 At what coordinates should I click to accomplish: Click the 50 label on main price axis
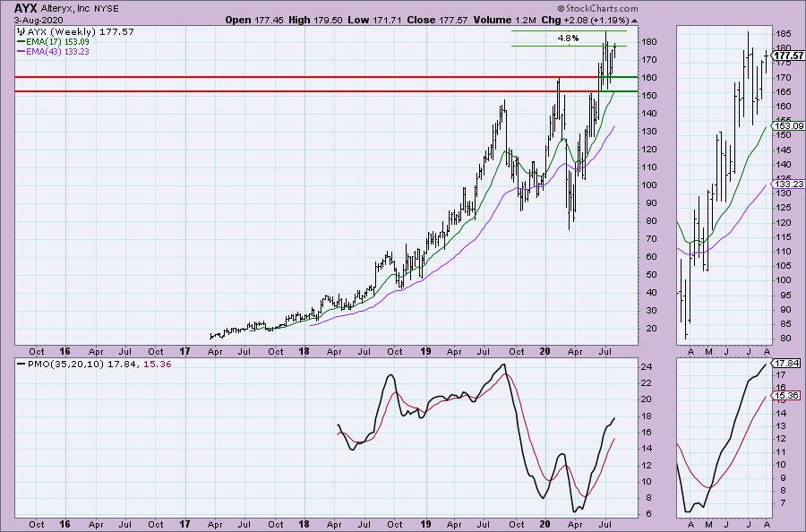649,274
